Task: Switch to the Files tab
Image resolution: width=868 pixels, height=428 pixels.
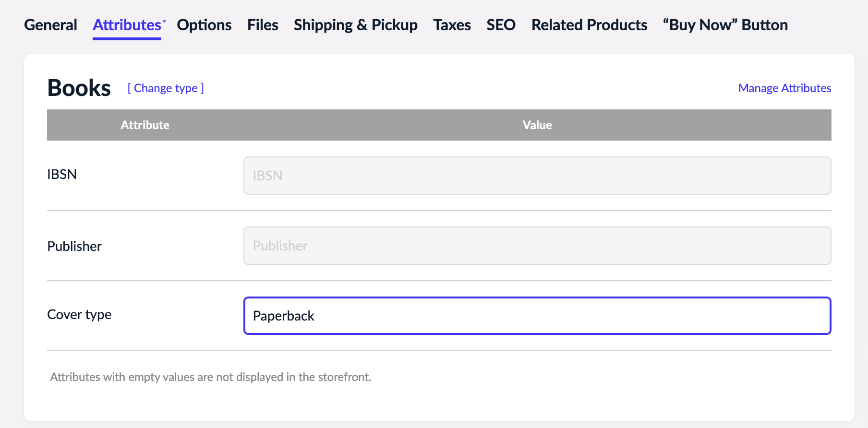Action: (262, 24)
